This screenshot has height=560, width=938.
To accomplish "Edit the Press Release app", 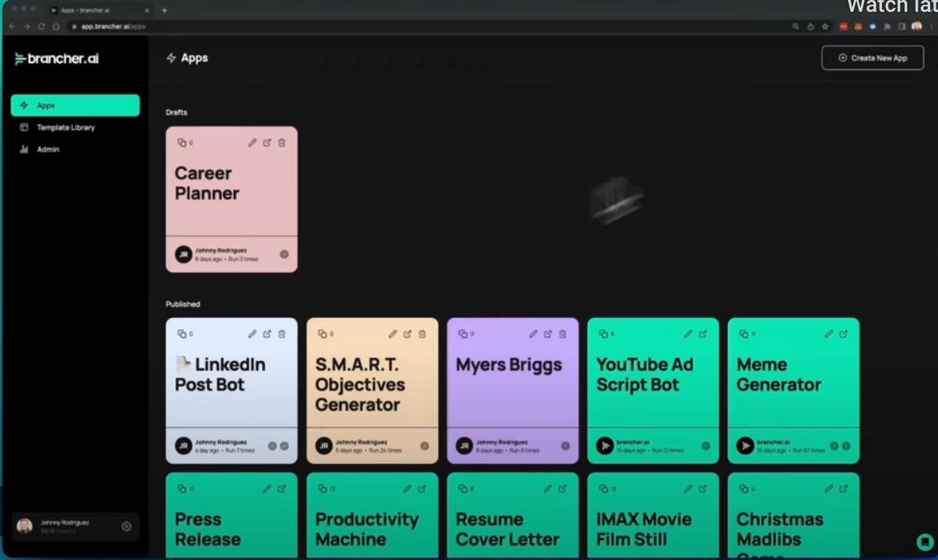I will click(x=267, y=489).
